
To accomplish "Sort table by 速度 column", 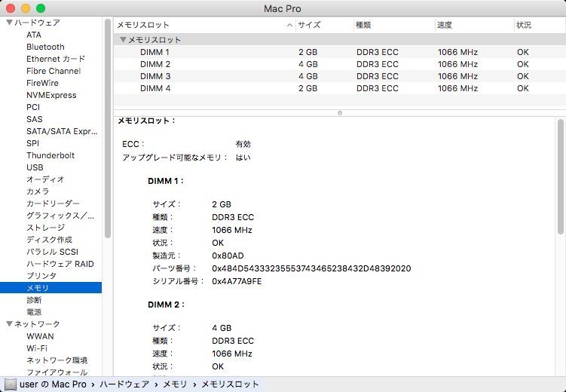I will pyautogui.click(x=474, y=25).
